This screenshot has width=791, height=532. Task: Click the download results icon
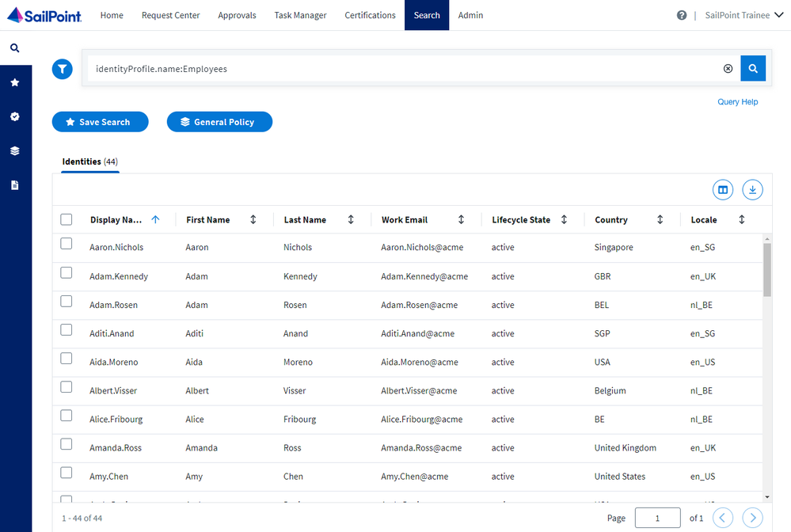pos(752,190)
